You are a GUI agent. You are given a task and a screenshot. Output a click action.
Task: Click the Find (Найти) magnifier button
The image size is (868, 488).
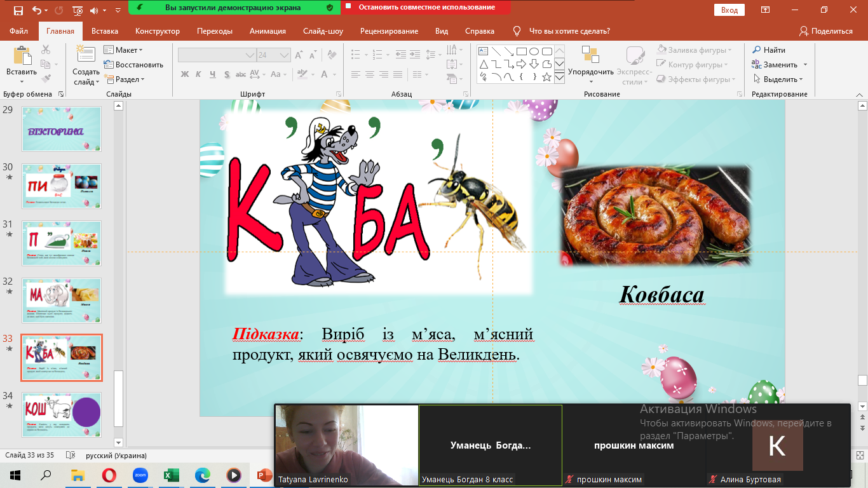pyautogui.click(x=769, y=50)
